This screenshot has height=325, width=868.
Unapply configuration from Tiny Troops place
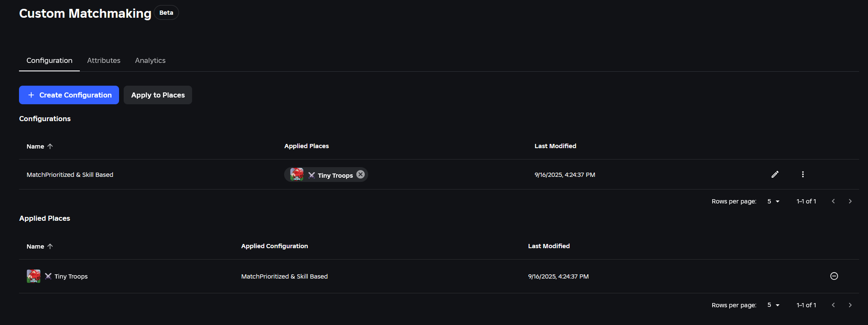coord(834,276)
